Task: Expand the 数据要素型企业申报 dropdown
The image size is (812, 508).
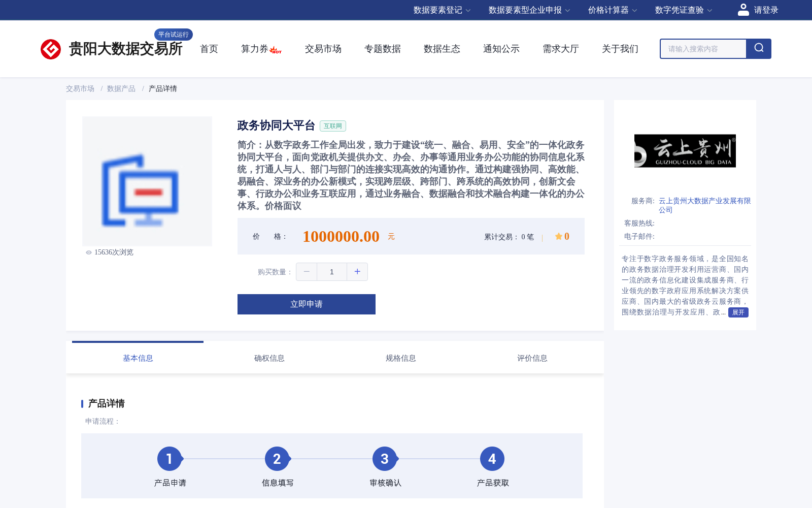Action: 529,10
